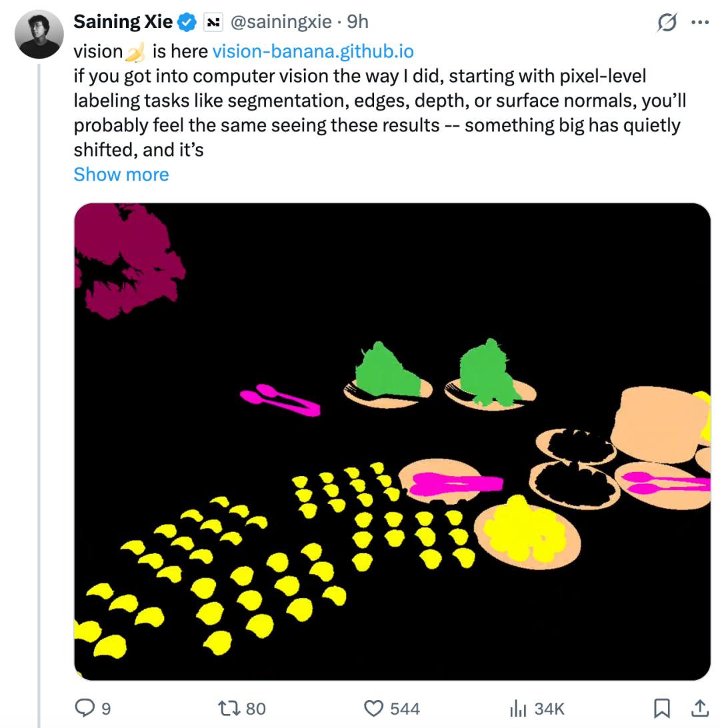The height and width of the screenshot is (728, 720).
Task: Open the three-dot more options menu
Action: [x=700, y=23]
